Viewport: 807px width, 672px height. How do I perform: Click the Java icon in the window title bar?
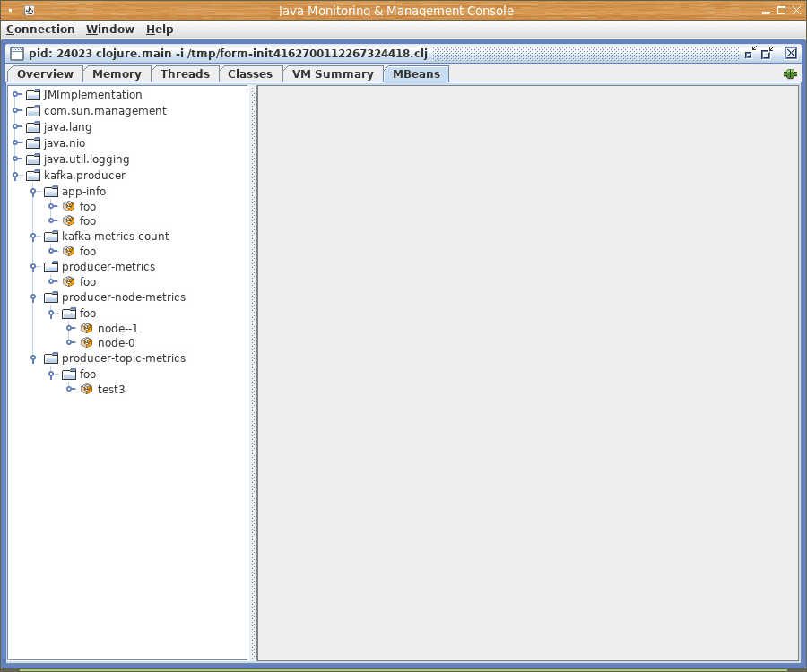coord(30,10)
